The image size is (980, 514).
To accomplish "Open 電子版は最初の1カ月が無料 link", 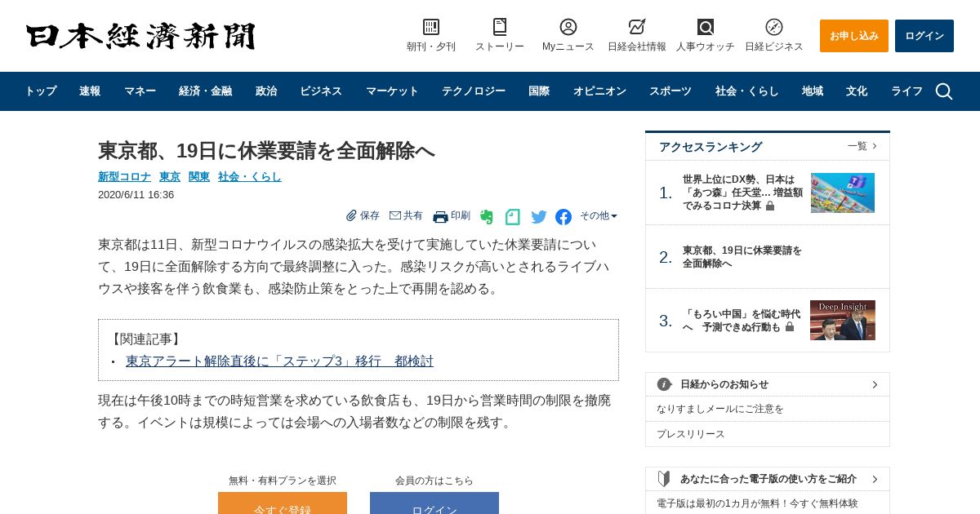I will click(757, 503).
